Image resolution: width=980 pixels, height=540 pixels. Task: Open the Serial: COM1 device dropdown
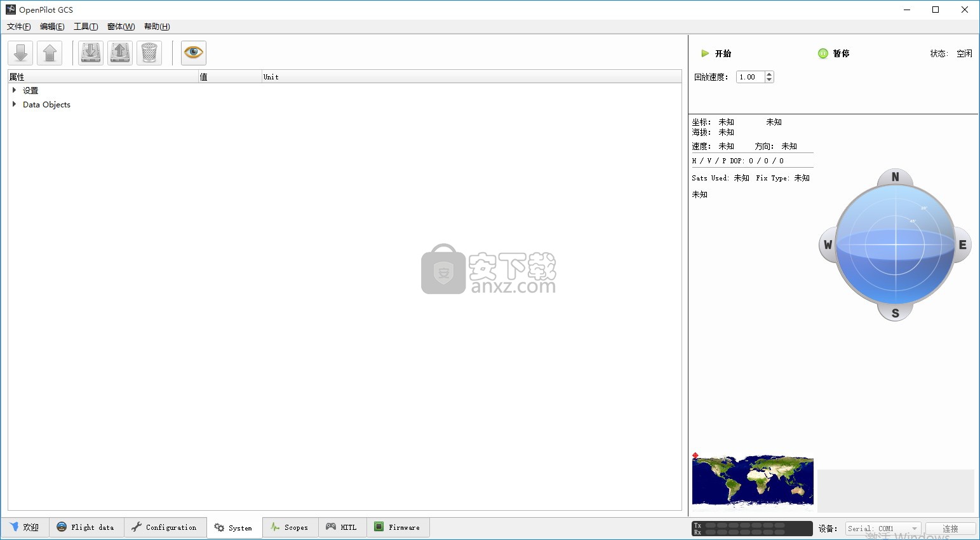[x=883, y=529]
